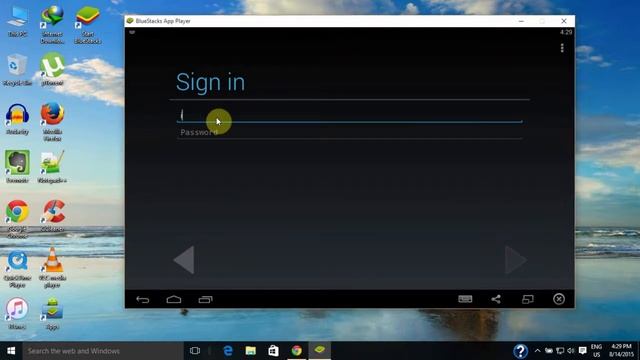Switch to Chrome on the taskbar
The height and width of the screenshot is (360, 640).
tap(297, 351)
